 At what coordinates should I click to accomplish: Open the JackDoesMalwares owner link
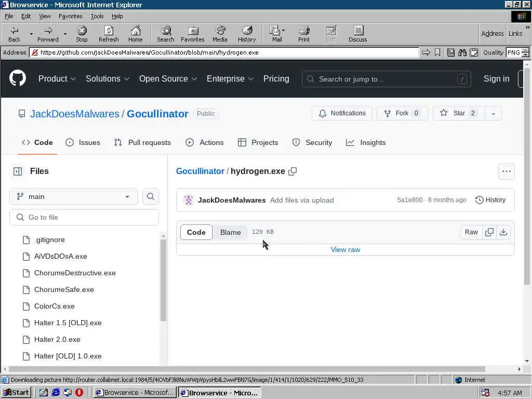75,114
